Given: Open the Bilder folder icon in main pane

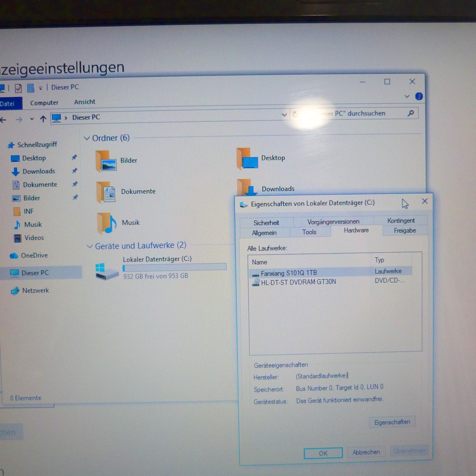Looking at the screenshot, I should pyautogui.click(x=106, y=161).
